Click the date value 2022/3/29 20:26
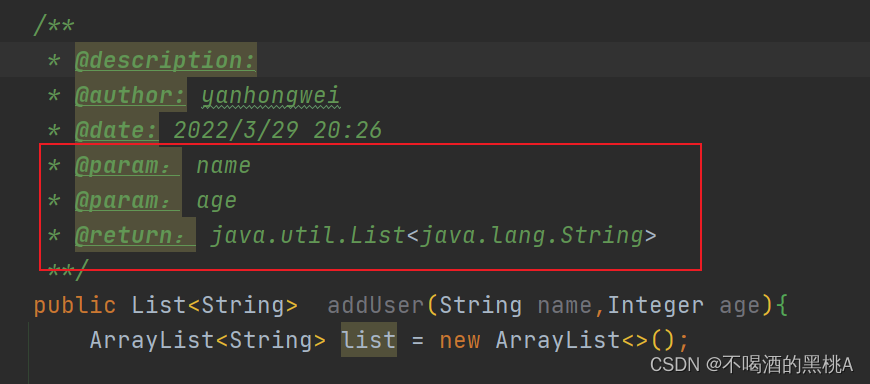This screenshot has width=870, height=384. point(277,130)
